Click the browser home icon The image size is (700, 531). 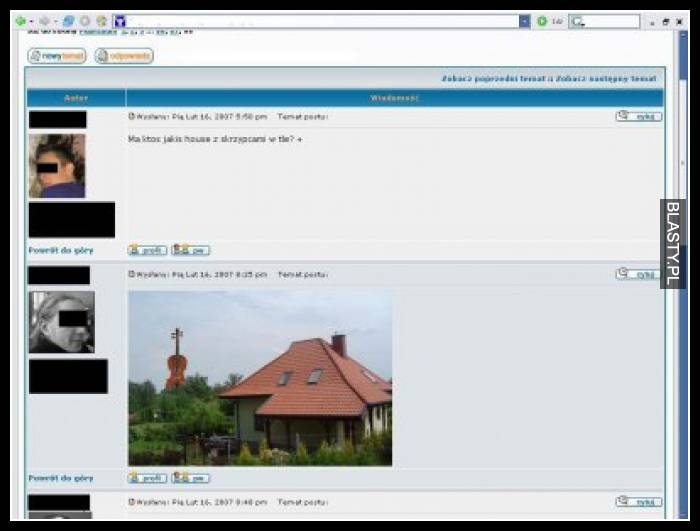pos(101,21)
